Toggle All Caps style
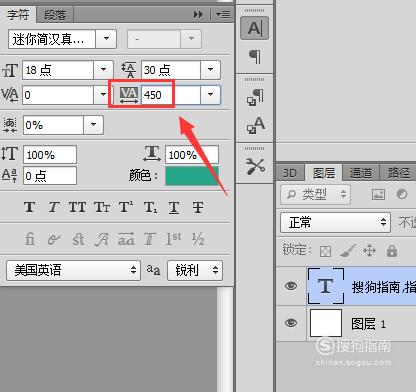The width and height of the screenshot is (416, 392). (x=77, y=207)
